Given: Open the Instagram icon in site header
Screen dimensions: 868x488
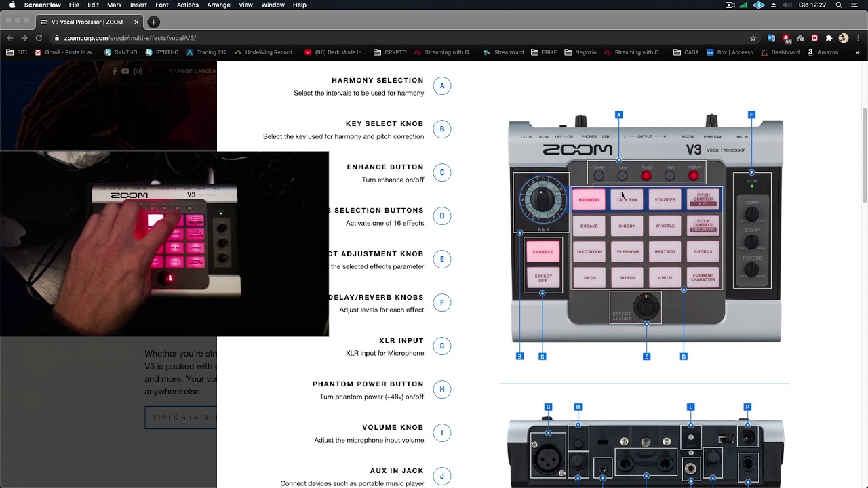Looking at the screenshot, I should (138, 71).
